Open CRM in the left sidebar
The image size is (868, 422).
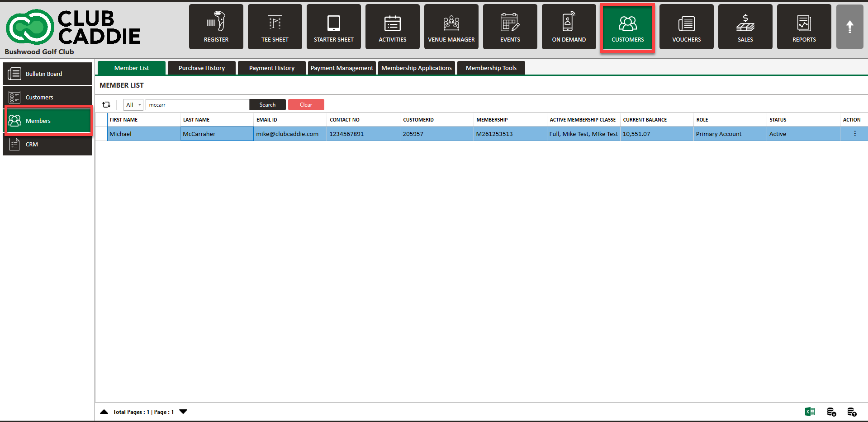(47, 144)
